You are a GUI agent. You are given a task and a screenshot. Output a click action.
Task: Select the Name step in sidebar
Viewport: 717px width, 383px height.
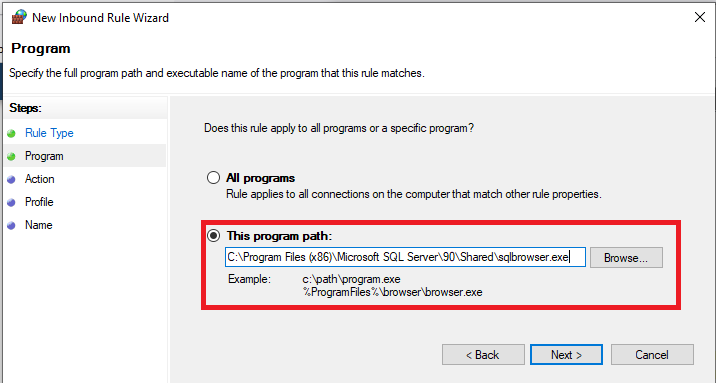[x=38, y=225]
